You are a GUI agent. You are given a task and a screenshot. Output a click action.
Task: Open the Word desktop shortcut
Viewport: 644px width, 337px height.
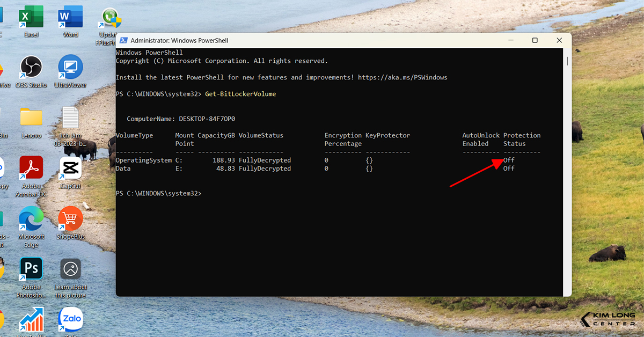click(x=70, y=18)
